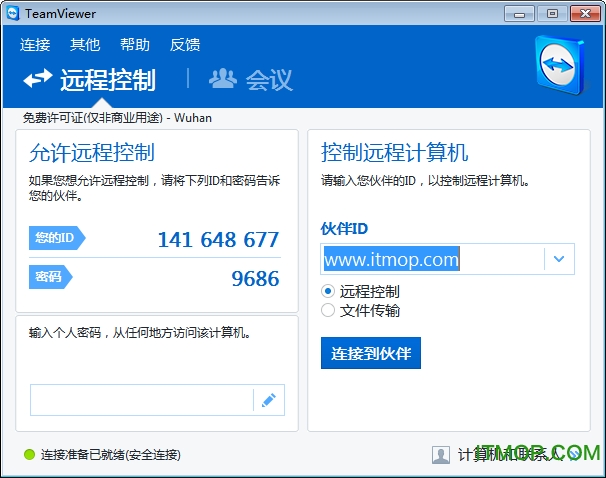The width and height of the screenshot is (606, 478).
Task: Click the 伙伴ID text field
Action: [432, 260]
